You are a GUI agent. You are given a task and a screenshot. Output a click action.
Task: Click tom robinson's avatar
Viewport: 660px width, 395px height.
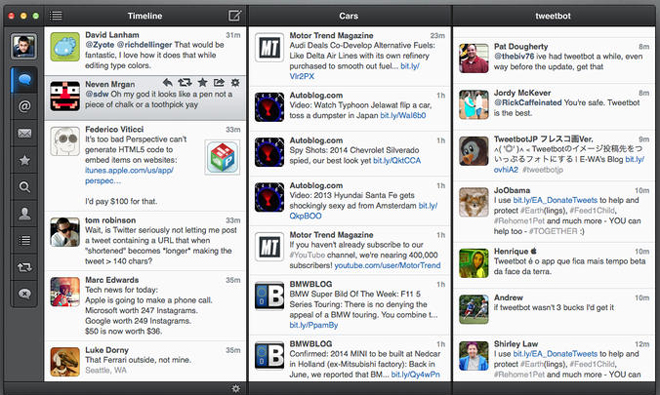(65, 232)
